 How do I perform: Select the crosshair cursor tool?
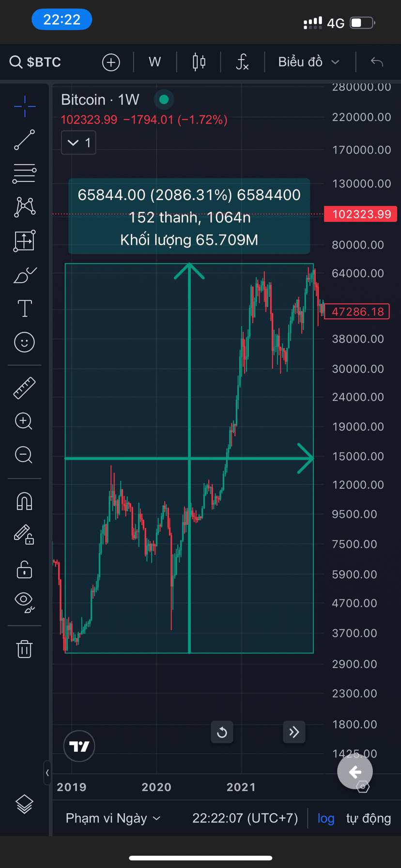click(x=24, y=107)
